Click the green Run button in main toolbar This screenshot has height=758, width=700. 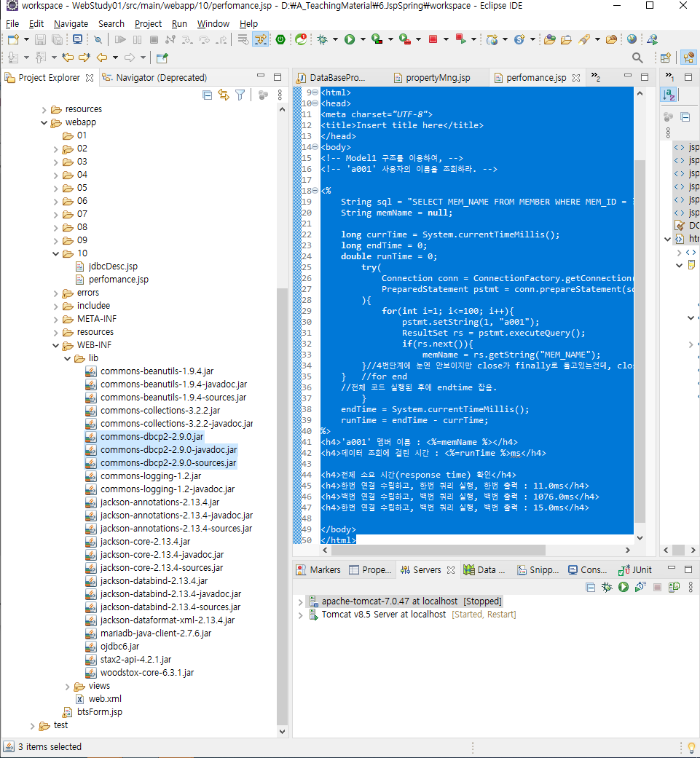pyautogui.click(x=350, y=39)
